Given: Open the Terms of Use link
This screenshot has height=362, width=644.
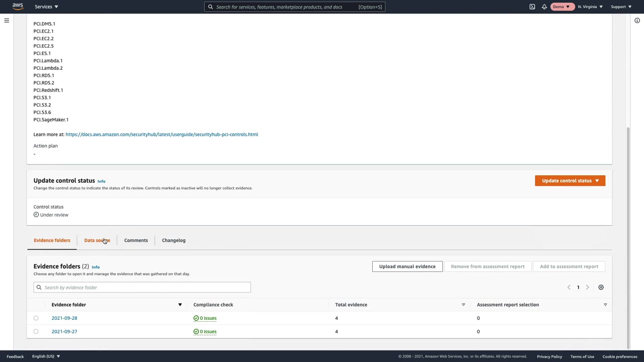Looking at the screenshot, I should click(x=582, y=356).
